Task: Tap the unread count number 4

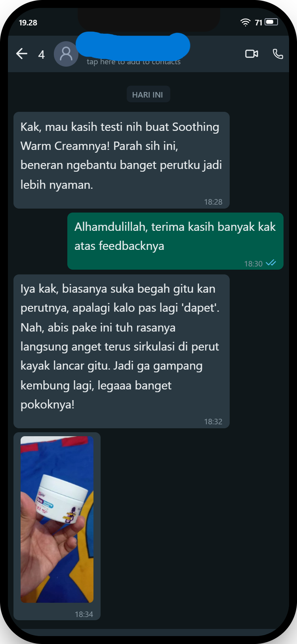Action: pyautogui.click(x=41, y=54)
